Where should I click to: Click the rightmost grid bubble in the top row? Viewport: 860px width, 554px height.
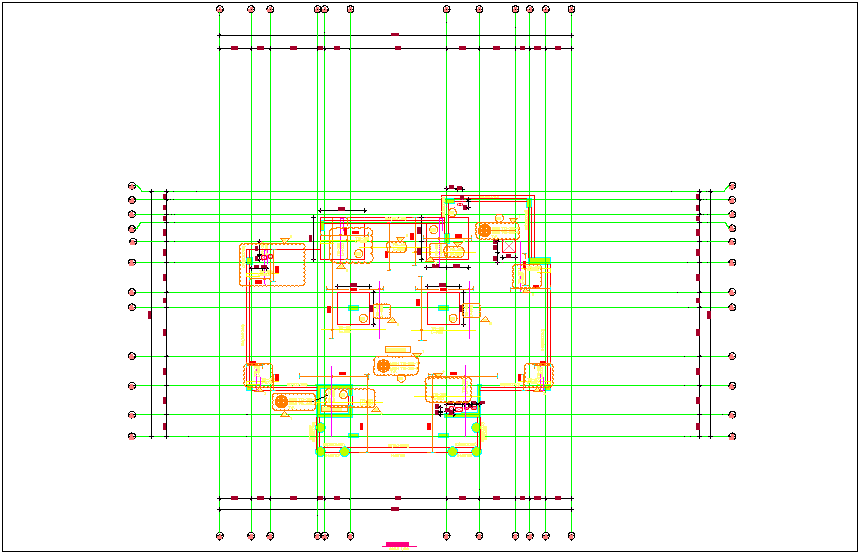coord(571,9)
